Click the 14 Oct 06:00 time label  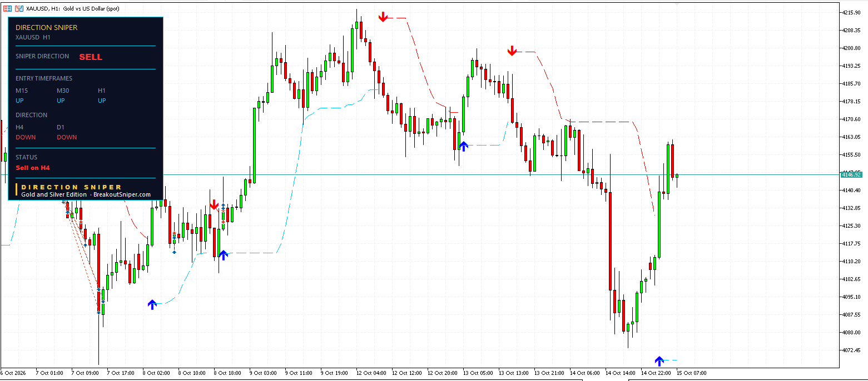point(584,373)
